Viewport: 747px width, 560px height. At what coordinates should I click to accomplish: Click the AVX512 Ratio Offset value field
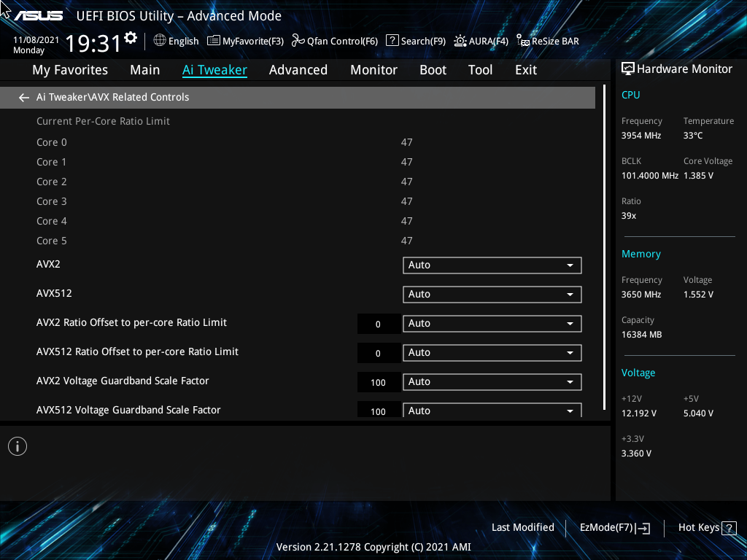click(x=379, y=354)
